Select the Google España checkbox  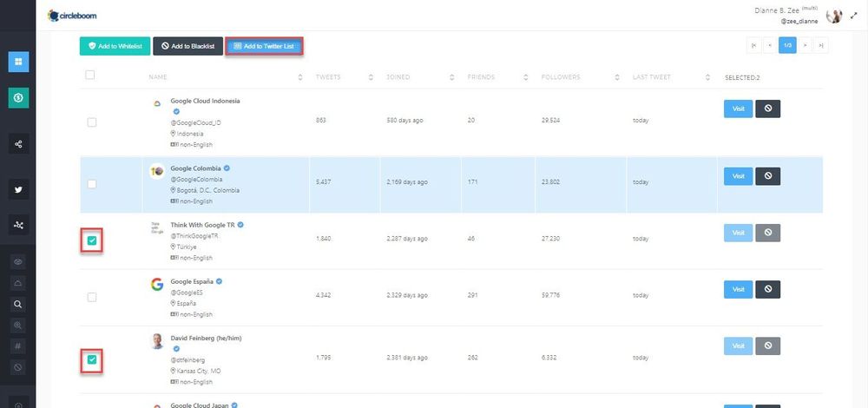[x=92, y=297]
